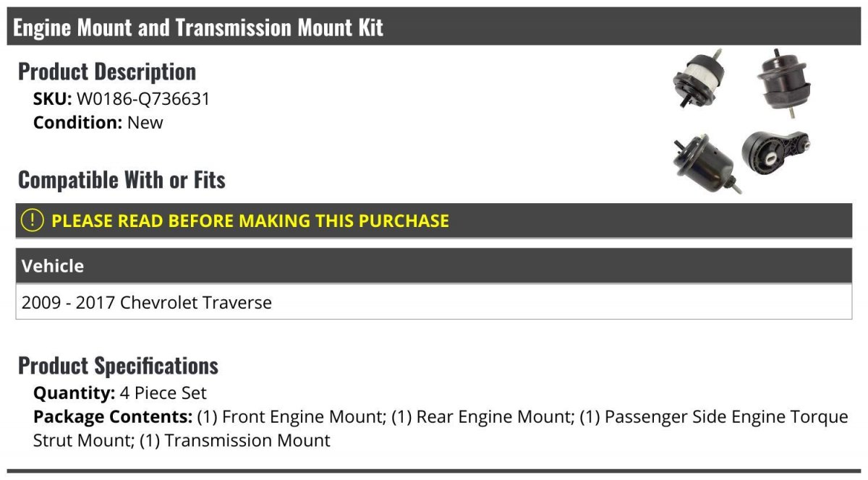Click the 'Condition: New' line
This screenshot has height=480, width=868.
pos(98,122)
